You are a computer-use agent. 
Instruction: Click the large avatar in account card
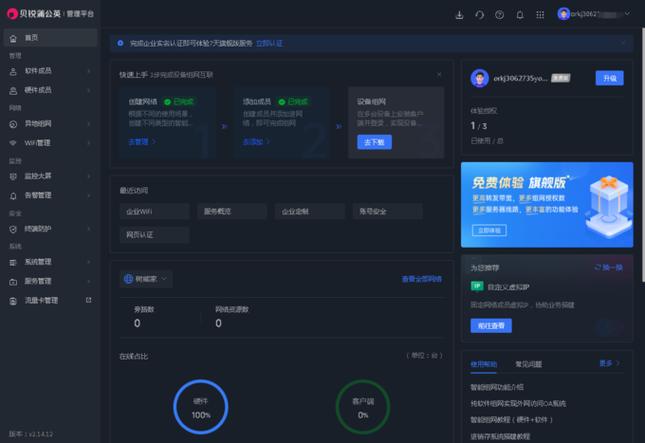(x=480, y=78)
